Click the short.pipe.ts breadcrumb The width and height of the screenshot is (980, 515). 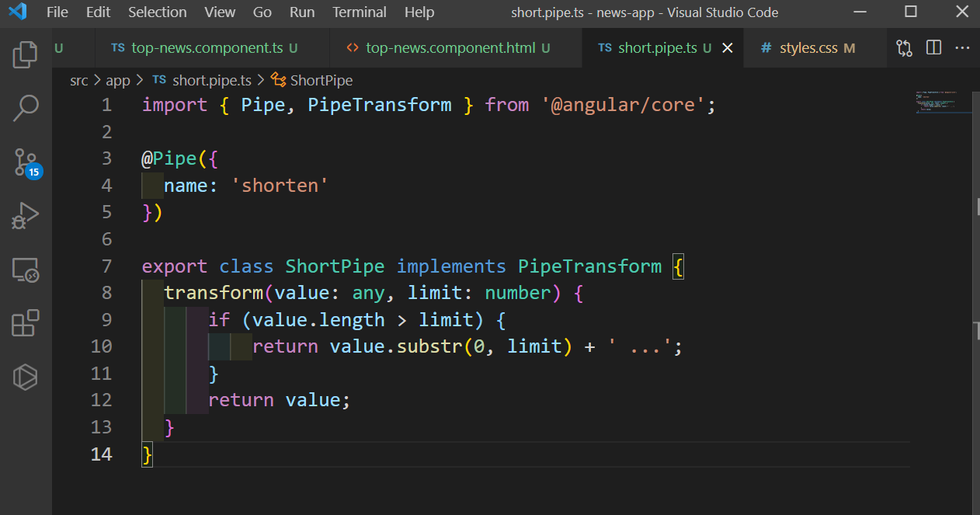coord(202,80)
